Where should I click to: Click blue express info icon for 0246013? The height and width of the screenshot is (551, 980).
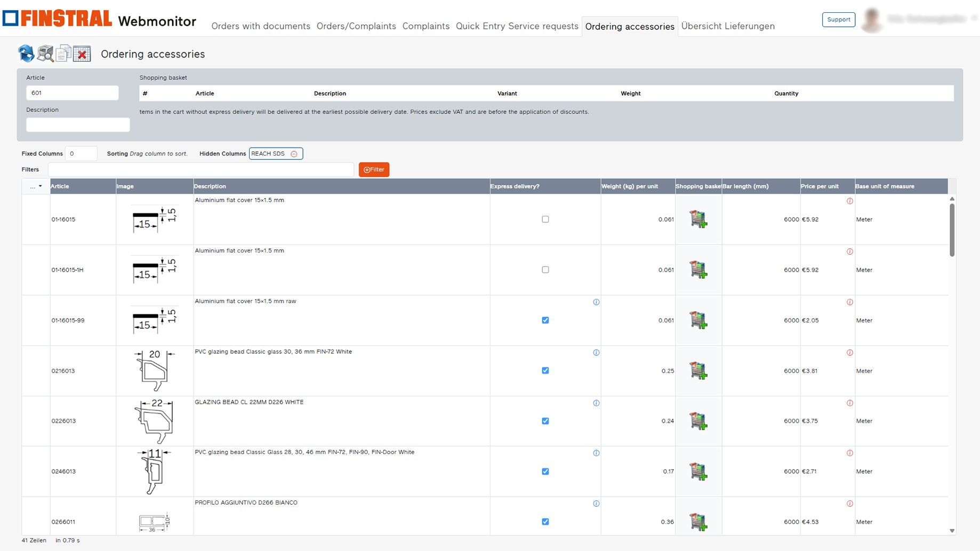pyautogui.click(x=596, y=453)
